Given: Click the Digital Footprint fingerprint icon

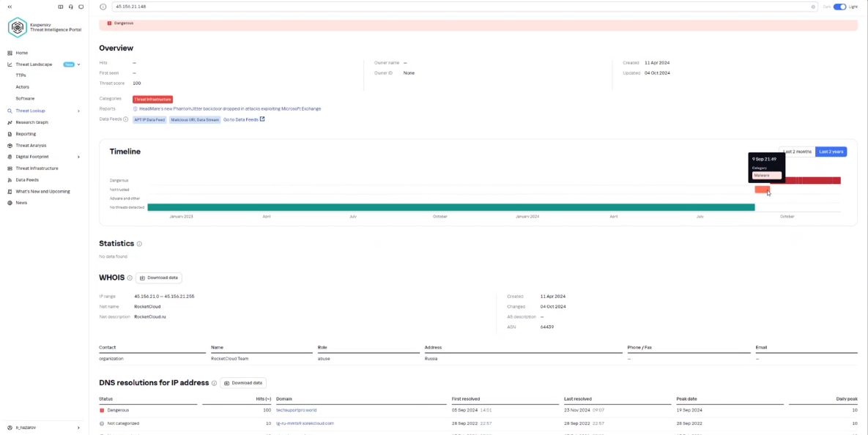Looking at the screenshot, I should click(10, 157).
